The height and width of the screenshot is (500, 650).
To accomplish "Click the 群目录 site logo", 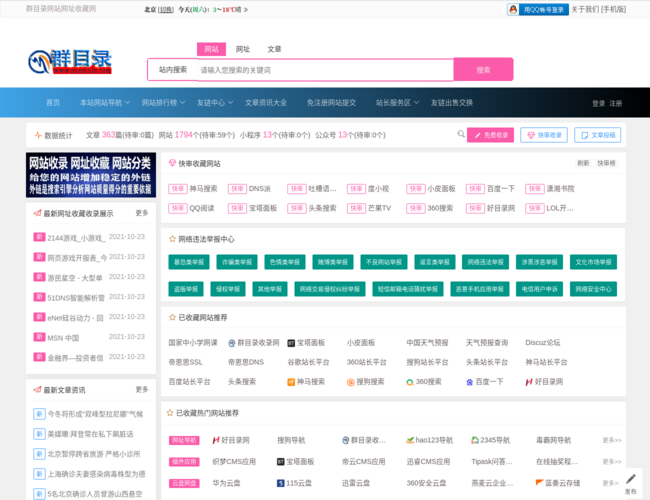I will [70, 62].
